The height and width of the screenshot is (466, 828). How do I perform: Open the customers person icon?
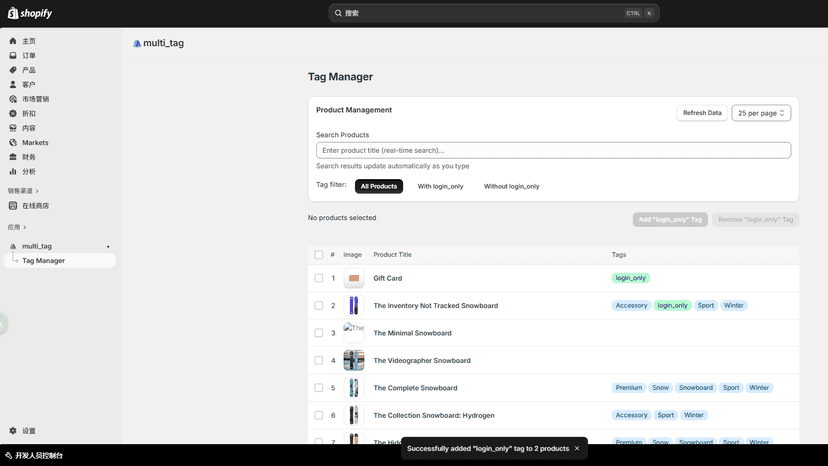(x=13, y=85)
